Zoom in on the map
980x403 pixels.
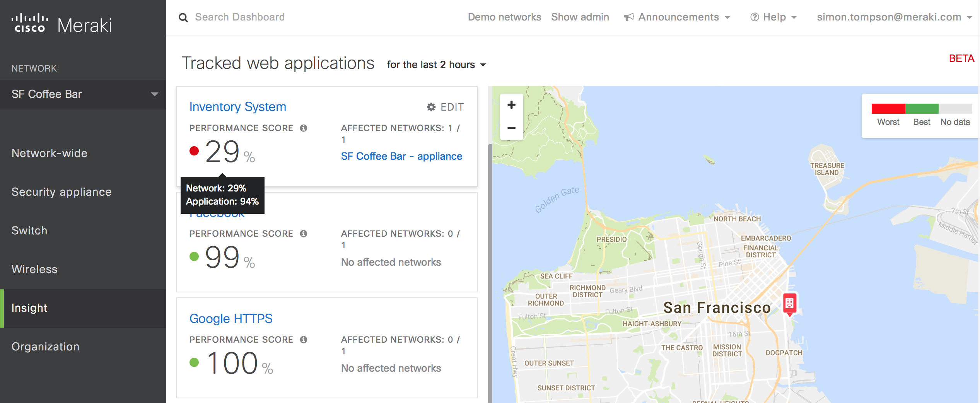511,105
